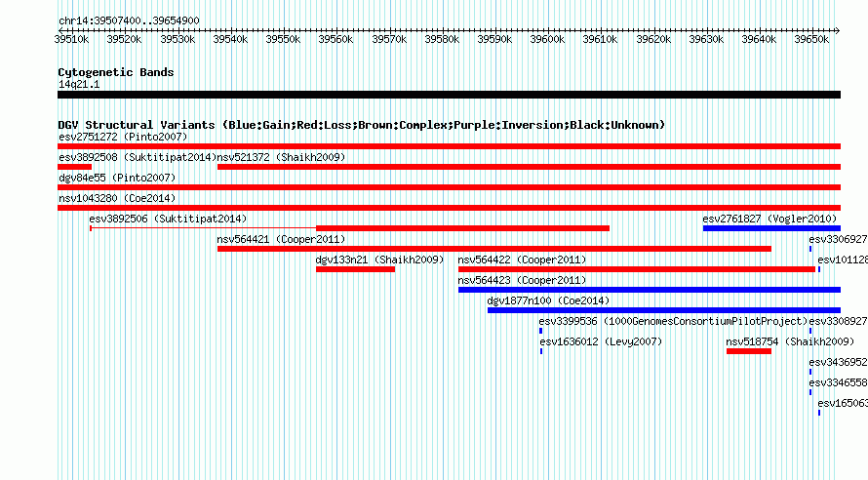Viewport: 868px width, 480px height.
Task: Click the 39530k ruler label
Action: pyautogui.click(x=178, y=39)
